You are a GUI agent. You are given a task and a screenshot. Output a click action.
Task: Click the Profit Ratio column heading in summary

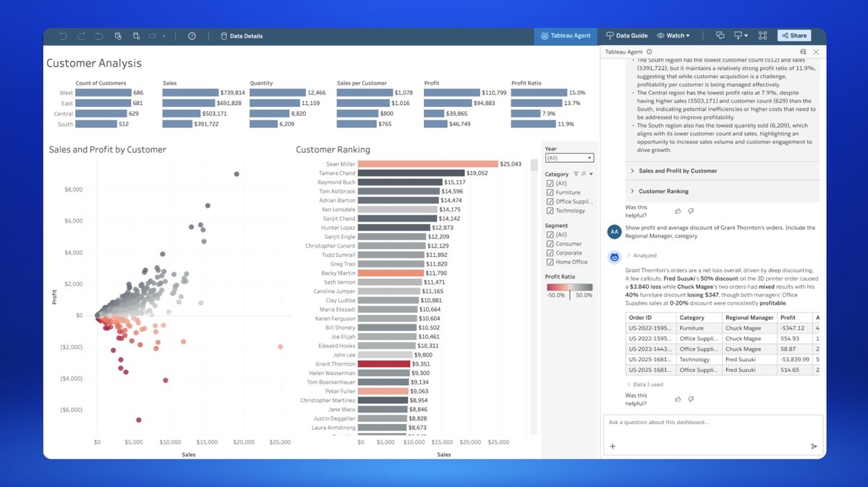[x=526, y=83]
